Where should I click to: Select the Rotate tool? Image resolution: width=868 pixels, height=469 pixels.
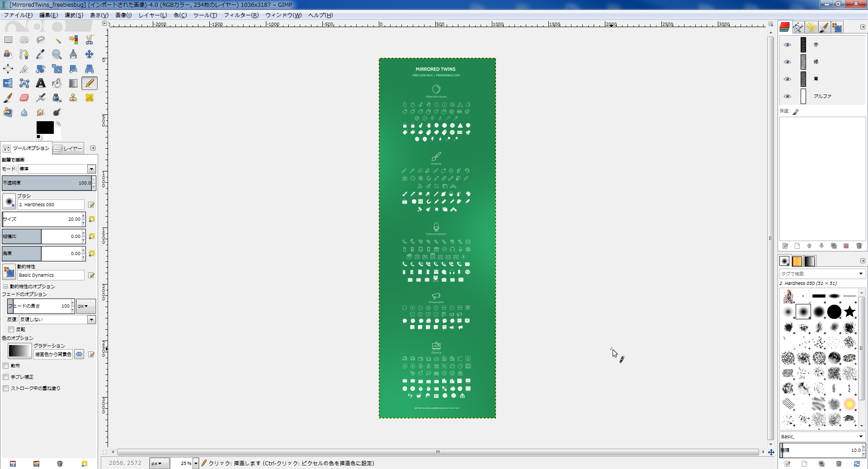[x=41, y=69]
